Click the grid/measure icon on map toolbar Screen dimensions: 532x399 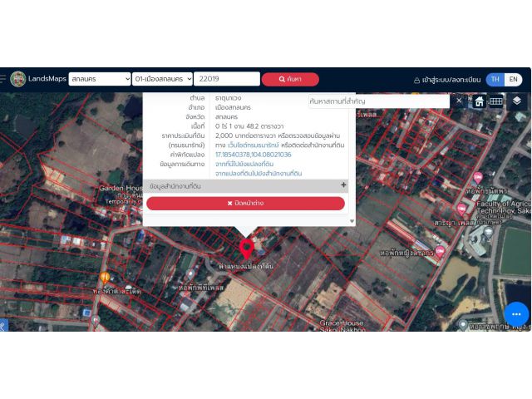pyautogui.click(x=495, y=101)
